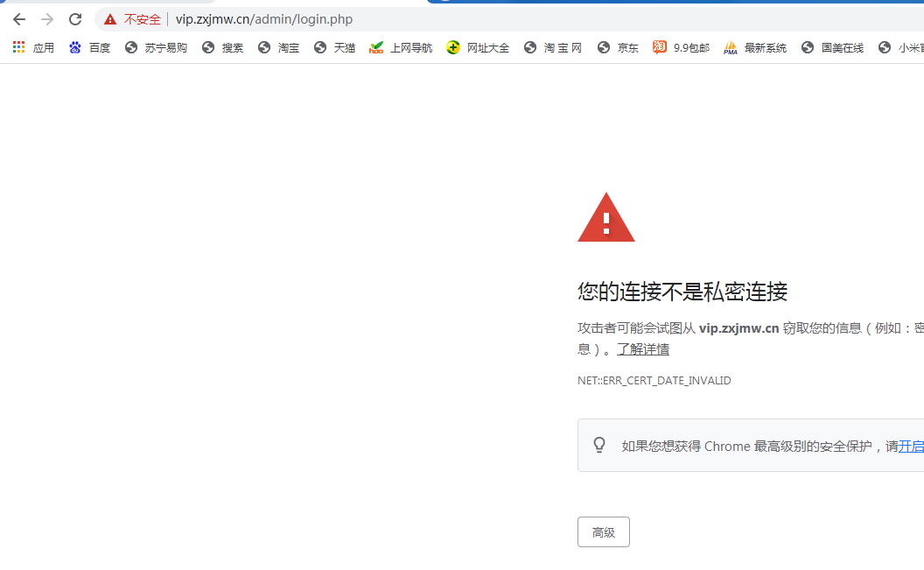
Task: Open the 京东 bookmark
Action: pos(617,47)
